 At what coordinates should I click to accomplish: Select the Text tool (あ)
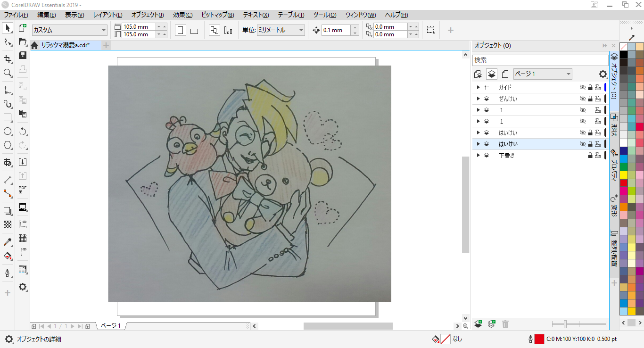8,163
